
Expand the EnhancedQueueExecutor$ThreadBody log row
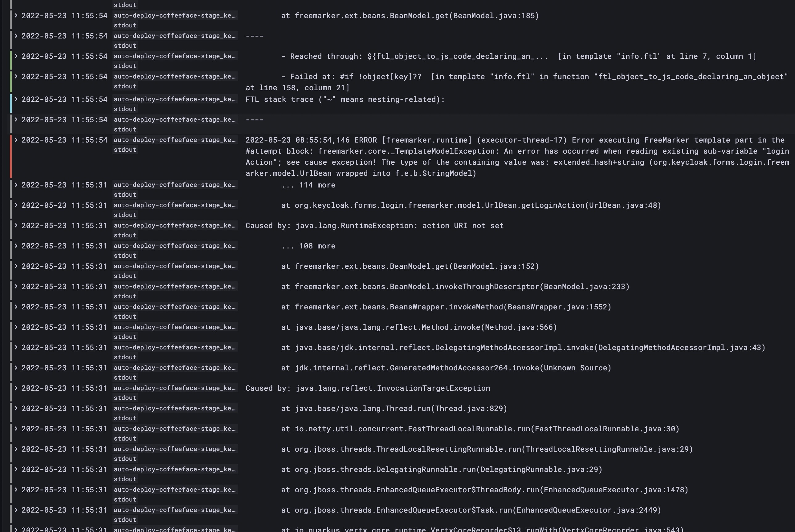pos(16,490)
